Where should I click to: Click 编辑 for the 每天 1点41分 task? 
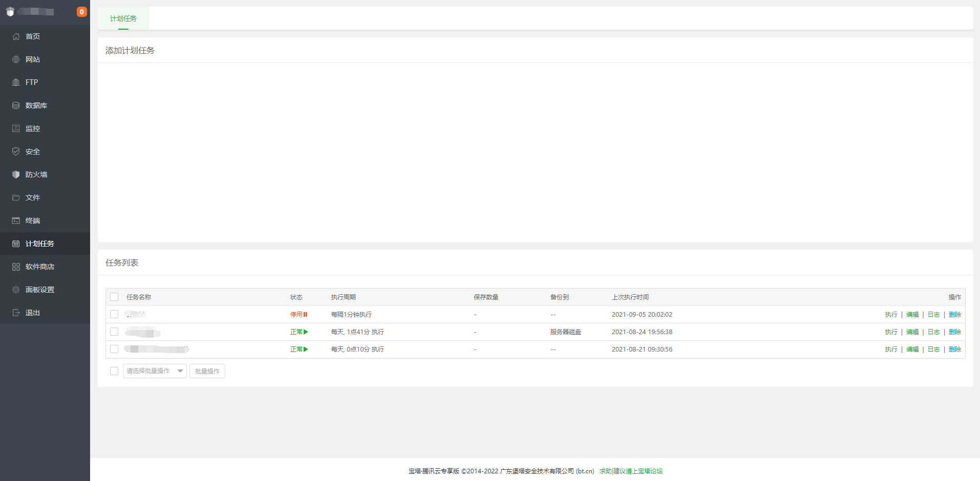(912, 332)
